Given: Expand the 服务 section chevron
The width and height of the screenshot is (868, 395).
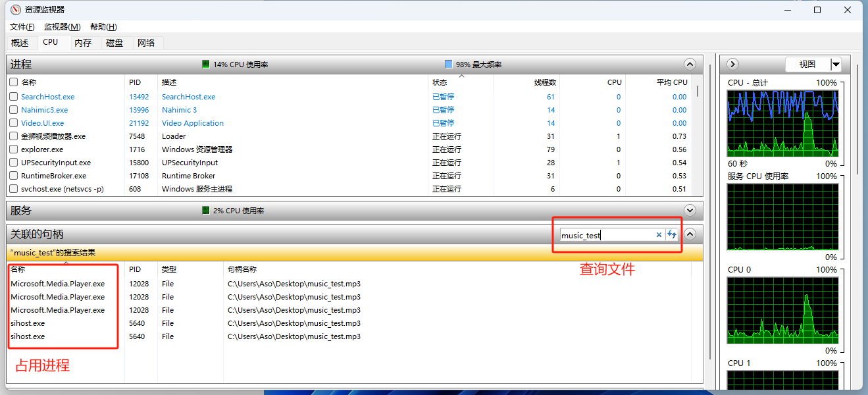Looking at the screenshot, I should (690, 210).
